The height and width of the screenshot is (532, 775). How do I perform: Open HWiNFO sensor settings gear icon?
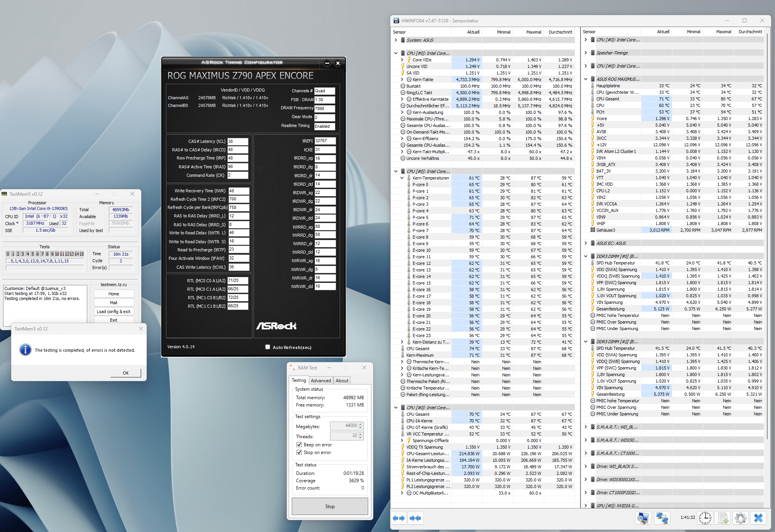coord(740,518)
